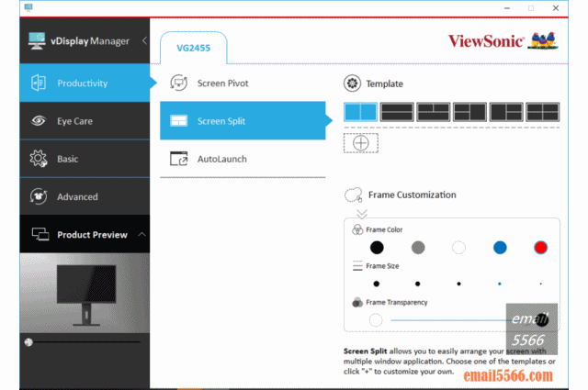
Task: Collapse sidebar with the left chevron arrow
Action: click(x=144, y=40)
